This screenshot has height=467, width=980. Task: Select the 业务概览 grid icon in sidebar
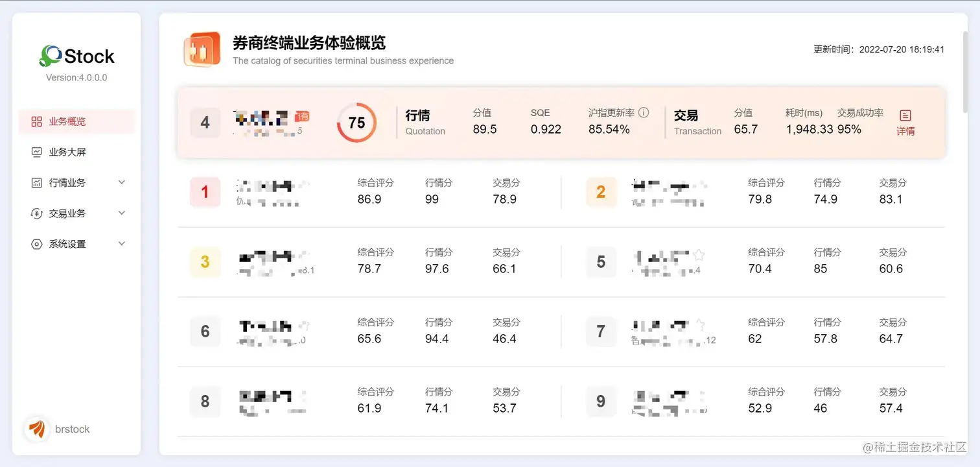click(x=36, y=121)
